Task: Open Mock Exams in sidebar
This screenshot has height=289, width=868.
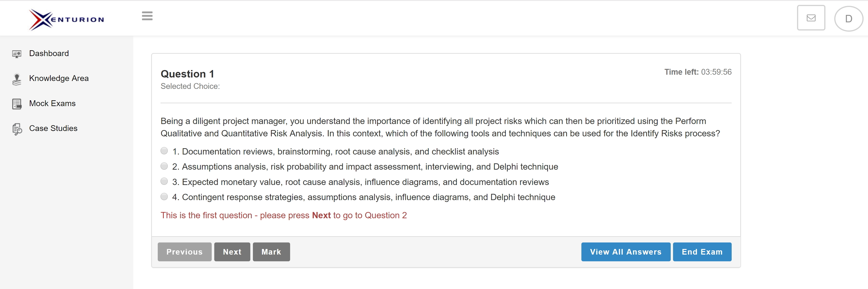Action: pos(52,103)
